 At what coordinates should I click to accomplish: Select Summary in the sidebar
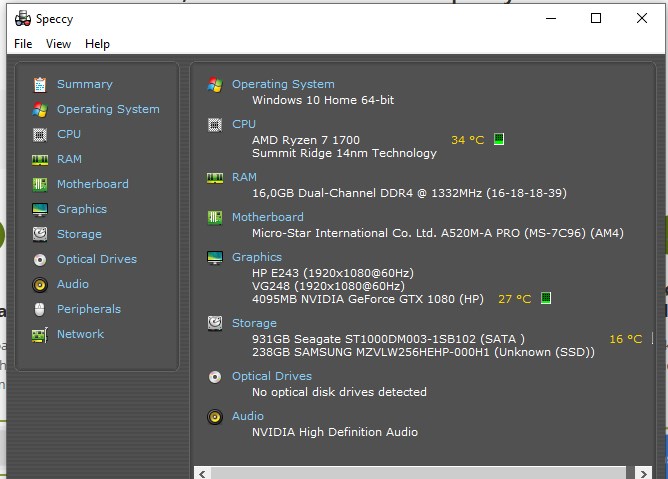(x=85, y=84)
